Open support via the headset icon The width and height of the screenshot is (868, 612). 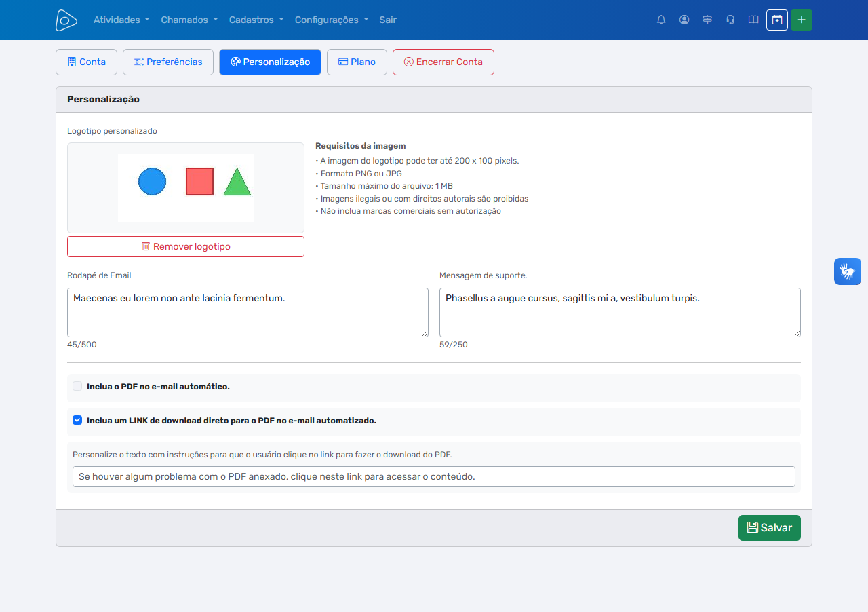(730, 20)
